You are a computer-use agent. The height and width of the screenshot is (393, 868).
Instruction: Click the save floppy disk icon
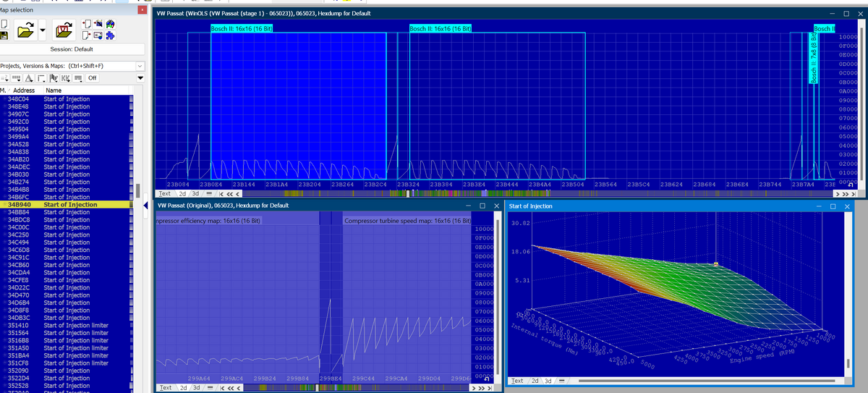[x=4, y=35]
